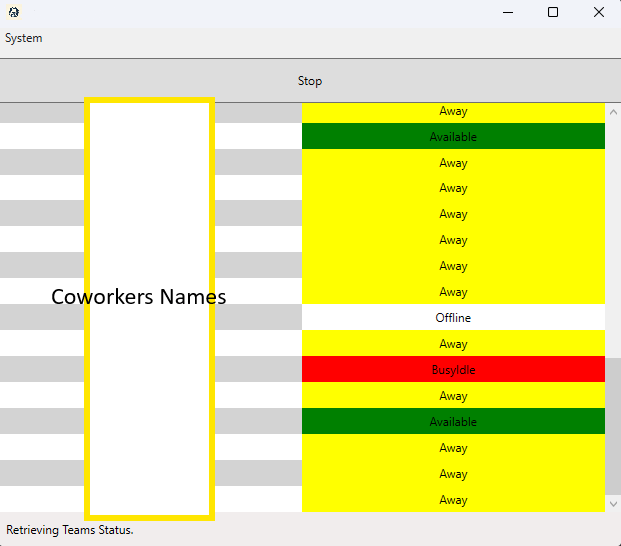Click Away cell directly below Busyidle

[x=453, y=396]
